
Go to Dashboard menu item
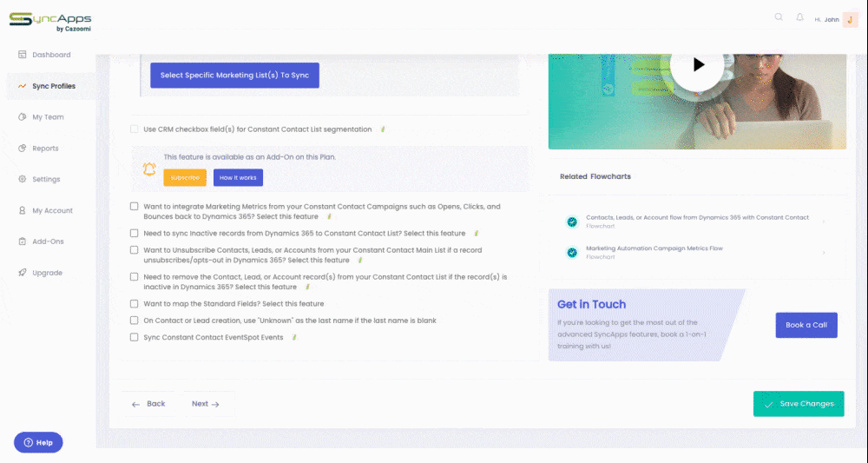51,55
